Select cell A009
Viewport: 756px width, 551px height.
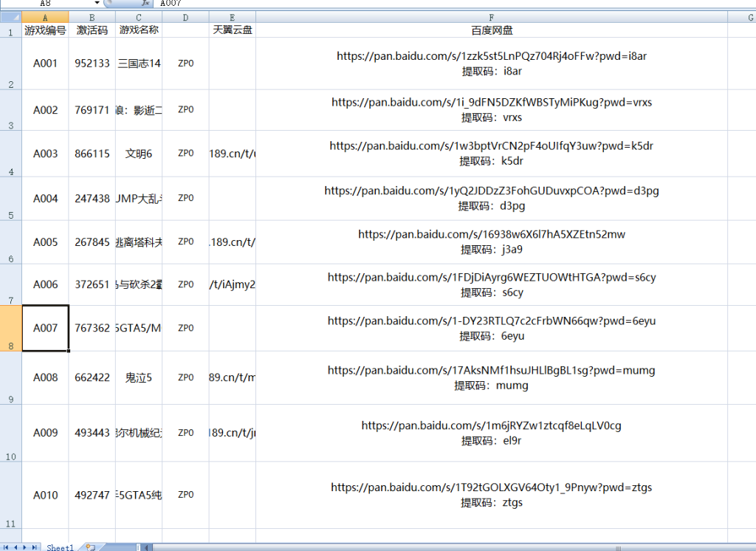(x=45, y=433)
